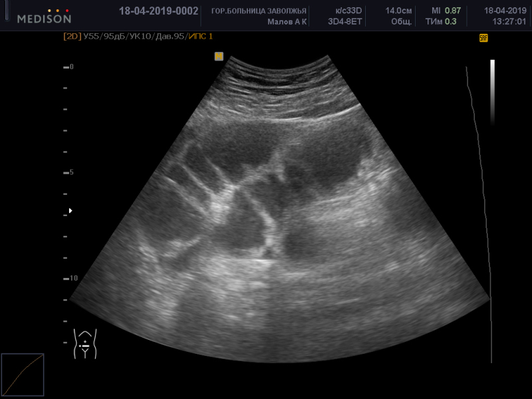This screenshot has height=399, width=532.
Task: Click the ultrasound sector image
Action: [x=280, y=209]
